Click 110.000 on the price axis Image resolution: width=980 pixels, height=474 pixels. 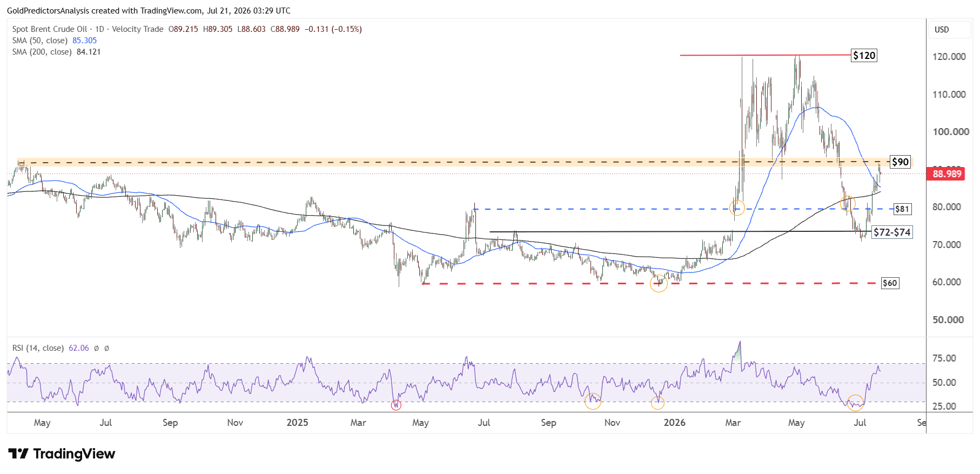pyautogui.click(x=949, y=95)
